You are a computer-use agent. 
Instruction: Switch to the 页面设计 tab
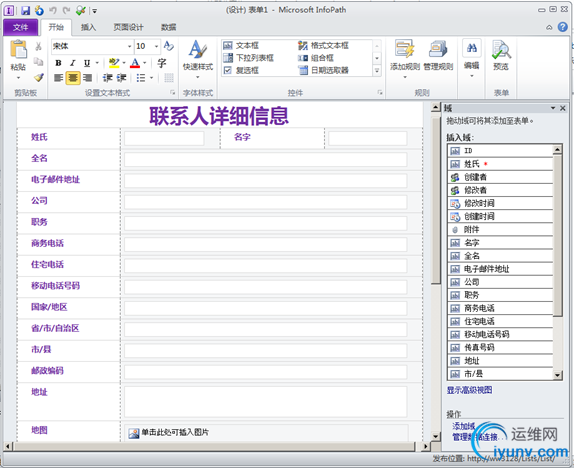tap(128, 27)
